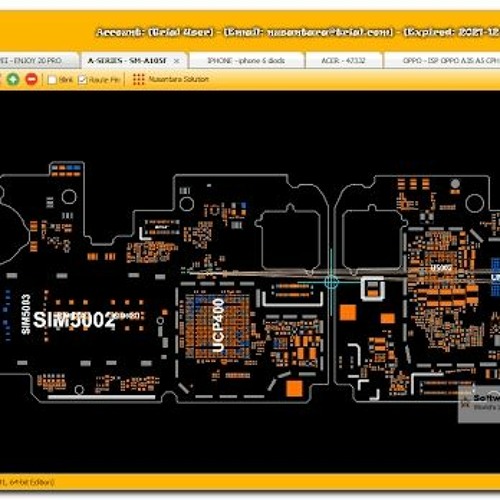500x500 pixels.
Task: Open the OPPO ISP tab
Action: coord(442,61)
